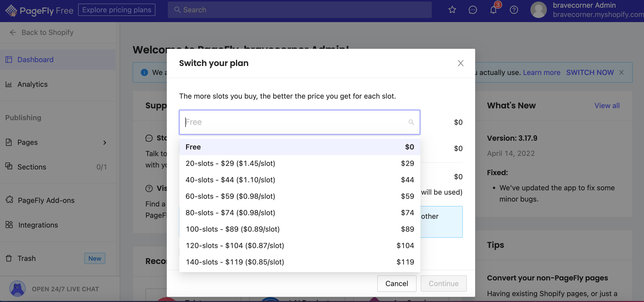Screen dimensions: 644x302
Task: Click the bravecorner.myshopify.com account name
Action: pos(598,15)
